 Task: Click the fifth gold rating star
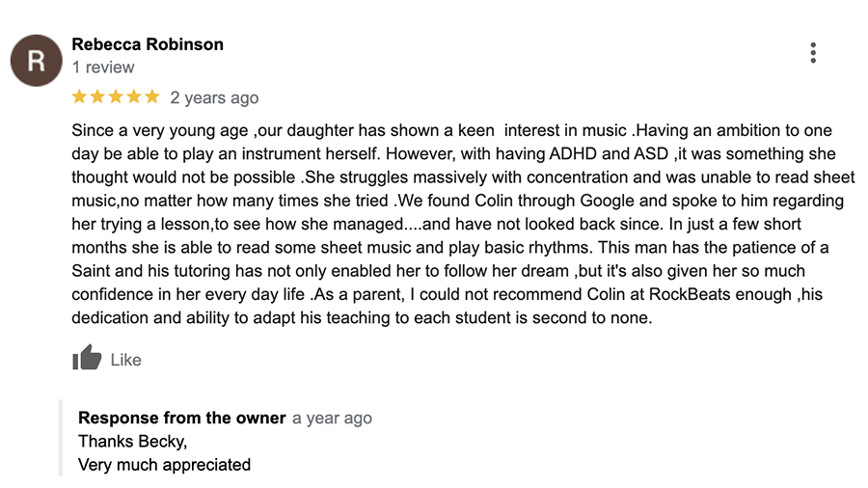(152, 96)
